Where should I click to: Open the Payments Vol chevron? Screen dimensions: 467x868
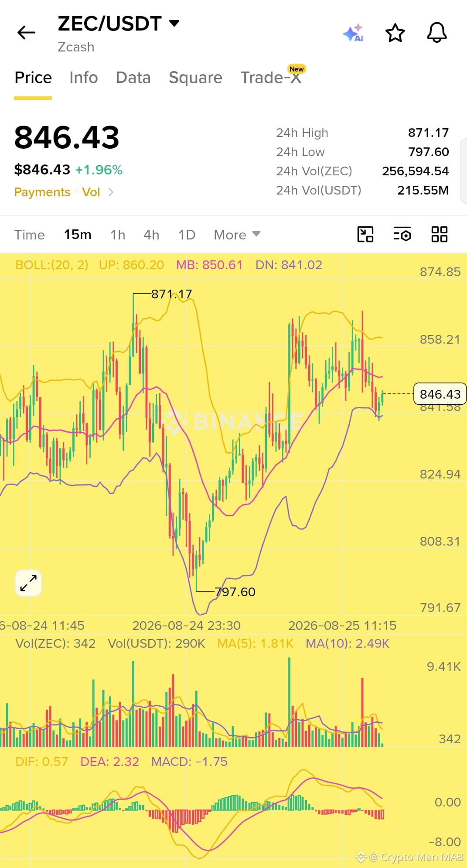coord(111,192)
